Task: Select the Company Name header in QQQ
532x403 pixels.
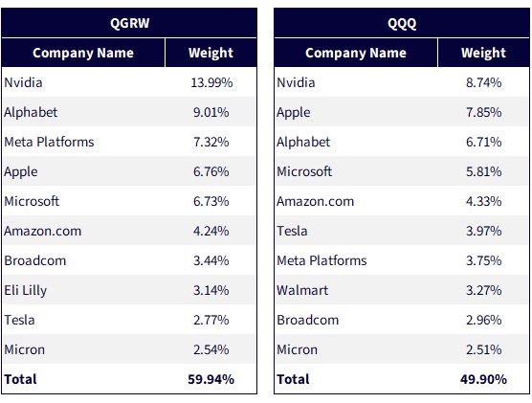Action: (356, 53)
